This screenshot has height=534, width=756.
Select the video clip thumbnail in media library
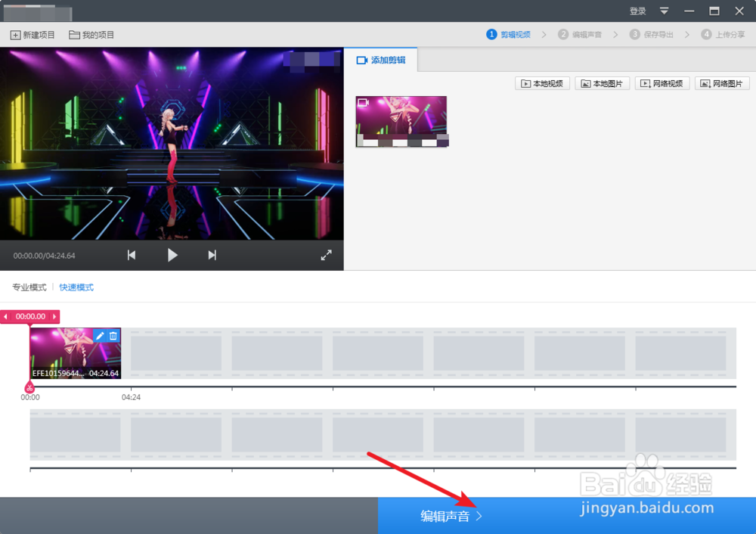tap(401, 121)
